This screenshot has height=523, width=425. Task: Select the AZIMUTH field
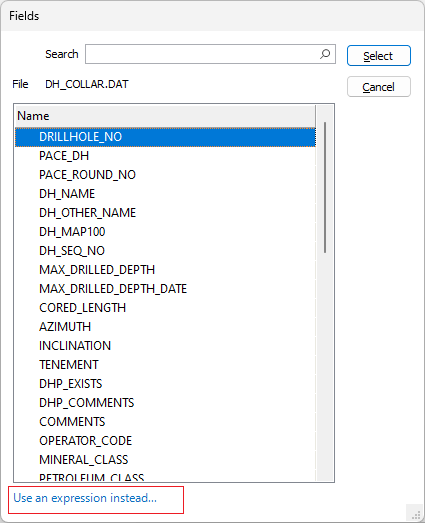(x=165, y=327)
